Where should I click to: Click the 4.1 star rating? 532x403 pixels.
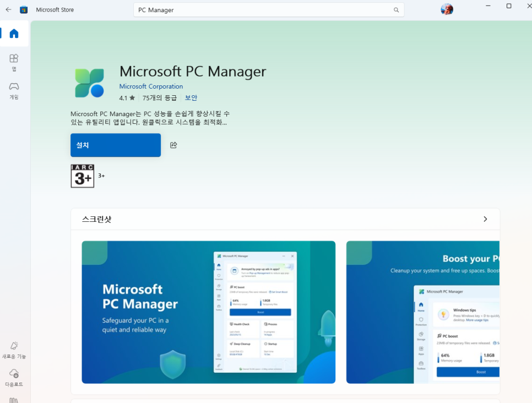127,98
